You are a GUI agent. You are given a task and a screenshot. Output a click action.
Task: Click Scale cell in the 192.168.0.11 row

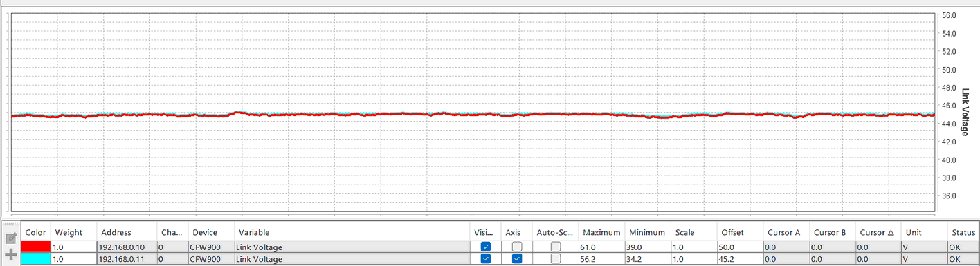694,258
